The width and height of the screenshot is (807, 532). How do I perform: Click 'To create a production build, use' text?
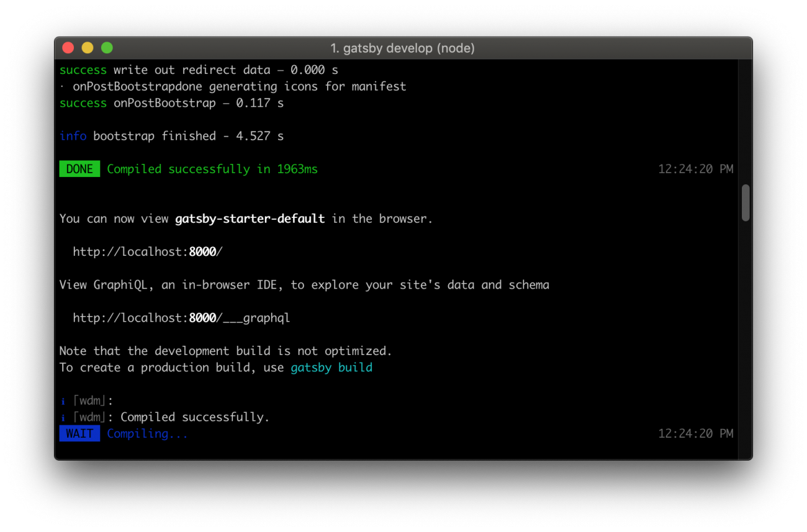pyautogui.click(x=172, y=367)
